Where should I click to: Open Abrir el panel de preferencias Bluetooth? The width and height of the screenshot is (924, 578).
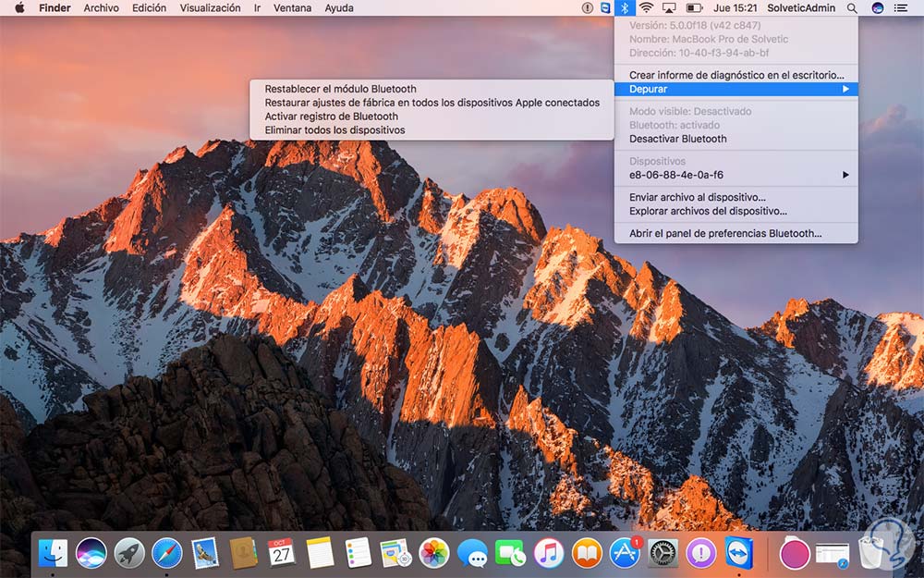coord(736,233)
